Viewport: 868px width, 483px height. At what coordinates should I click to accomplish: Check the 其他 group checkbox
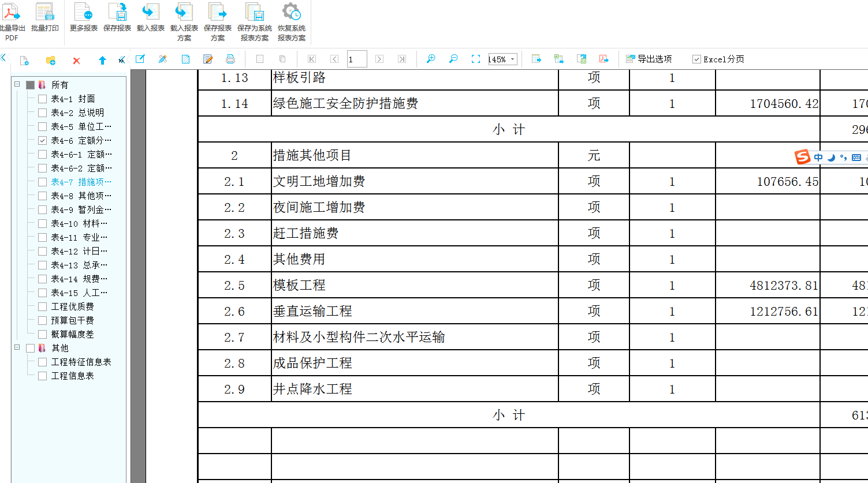[31, 348]
